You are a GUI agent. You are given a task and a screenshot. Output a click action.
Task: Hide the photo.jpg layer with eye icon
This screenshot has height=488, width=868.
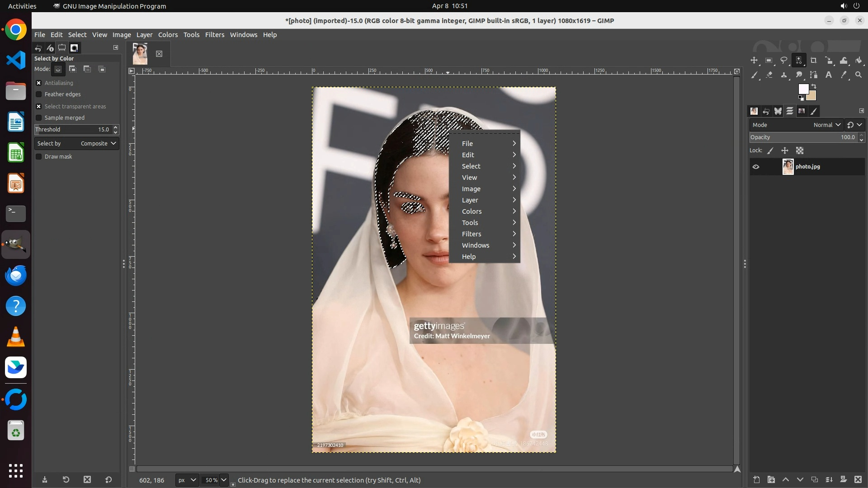click(756, 167)
